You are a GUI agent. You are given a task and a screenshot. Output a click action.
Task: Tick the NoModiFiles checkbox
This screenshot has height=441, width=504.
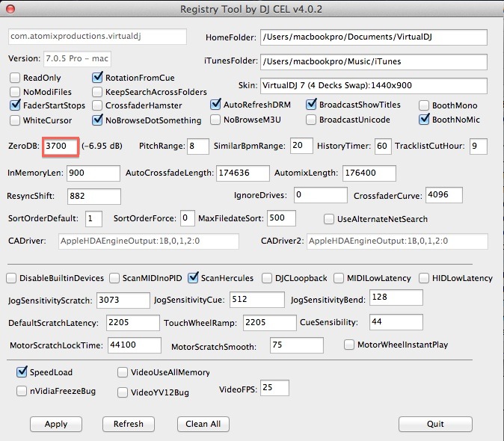pos(15,92)
